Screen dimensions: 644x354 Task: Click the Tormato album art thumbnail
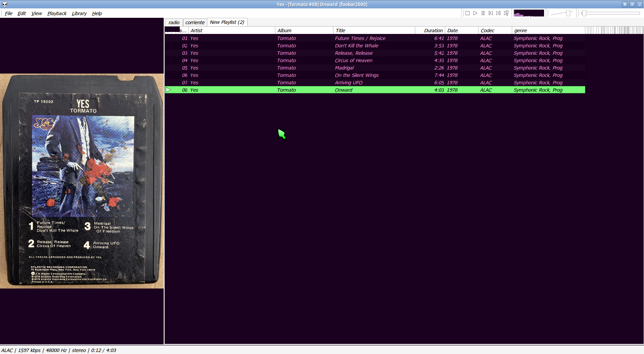click(82, 181)
